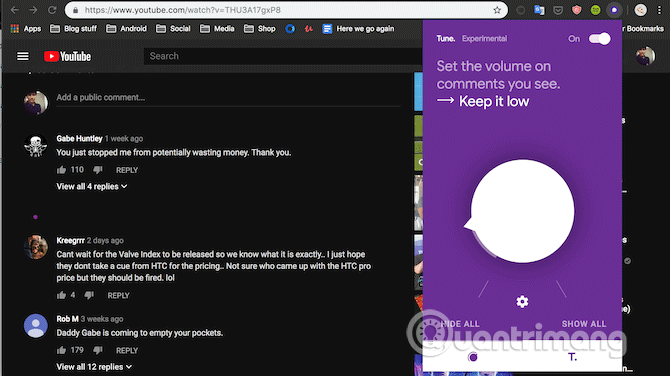Expand View all 4 replies
This screenshot has height=376, width=670.
pyautogui.click(x=91, y=187)
